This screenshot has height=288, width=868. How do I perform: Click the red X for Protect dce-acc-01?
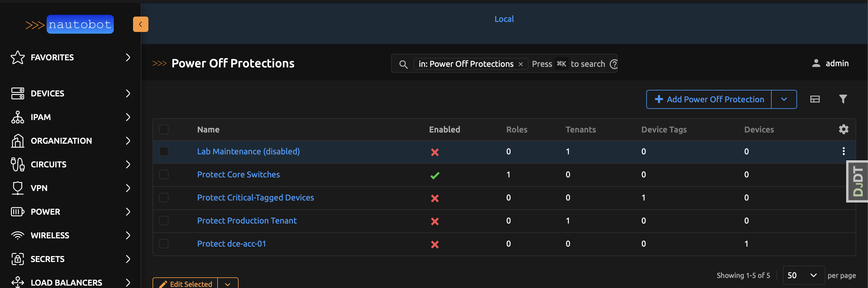pos(435,245)
